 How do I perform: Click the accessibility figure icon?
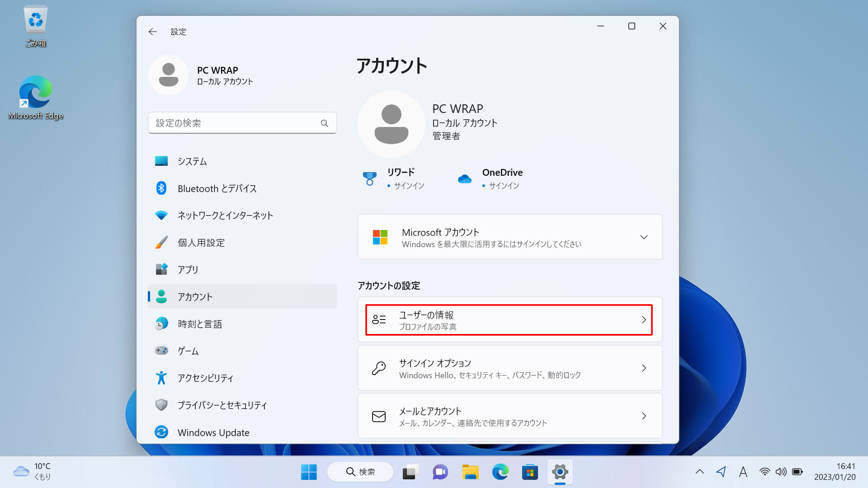coord(161,378)
